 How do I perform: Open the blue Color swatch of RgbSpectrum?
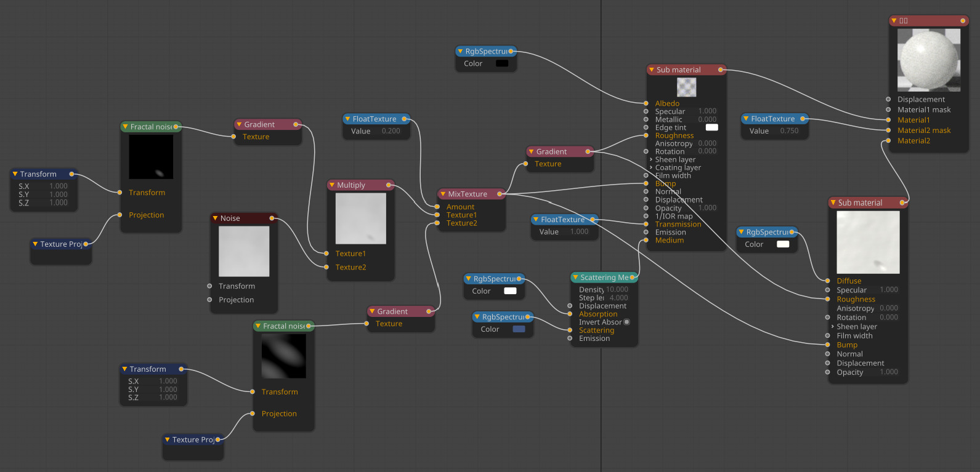(x=519, y=329)
